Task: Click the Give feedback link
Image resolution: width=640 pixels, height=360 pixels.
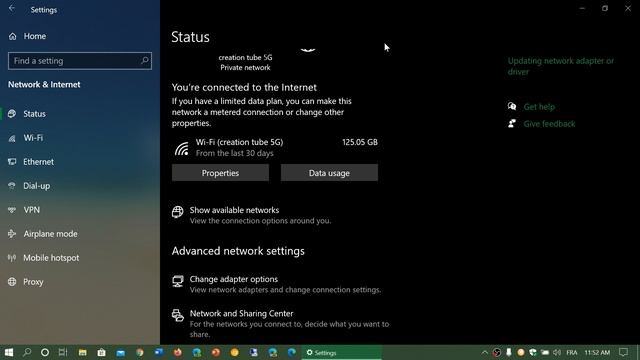Action: [549, 124]
